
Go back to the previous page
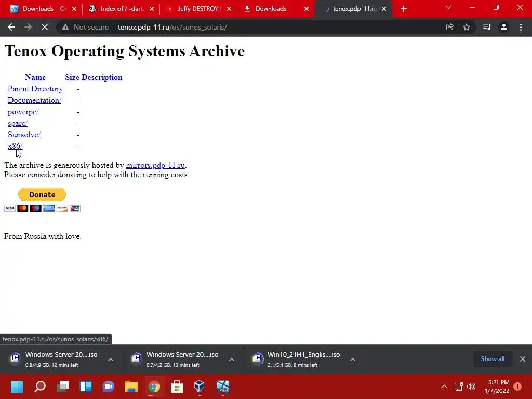point(11,27)
